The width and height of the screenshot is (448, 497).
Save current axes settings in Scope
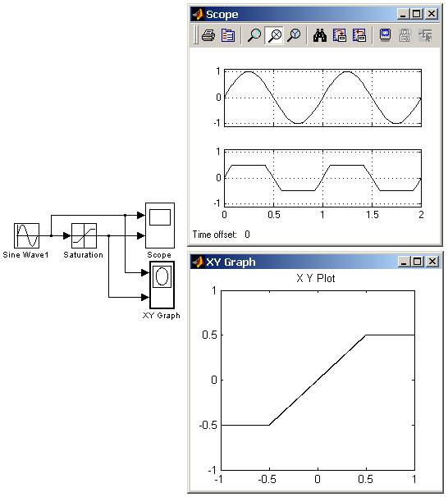pos(340,35)
